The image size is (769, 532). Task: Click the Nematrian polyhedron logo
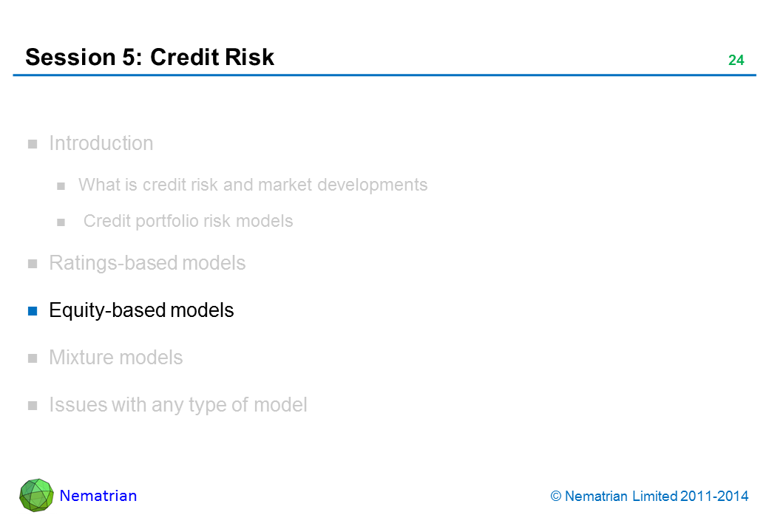(x=36, y=495)
